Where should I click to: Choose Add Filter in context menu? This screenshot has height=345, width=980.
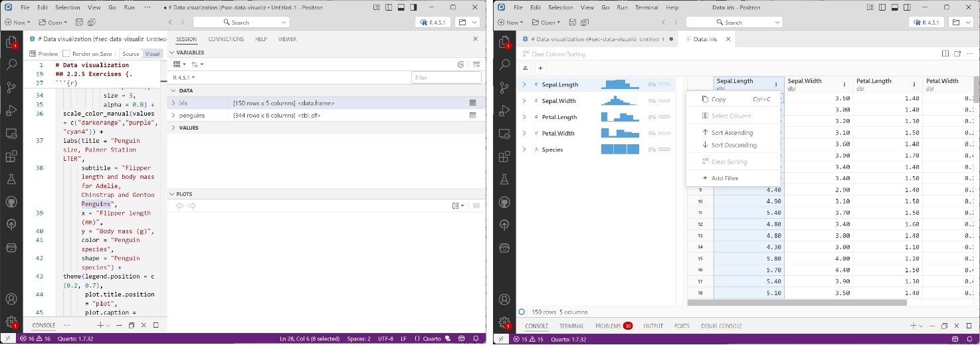[x=733, y=178]
